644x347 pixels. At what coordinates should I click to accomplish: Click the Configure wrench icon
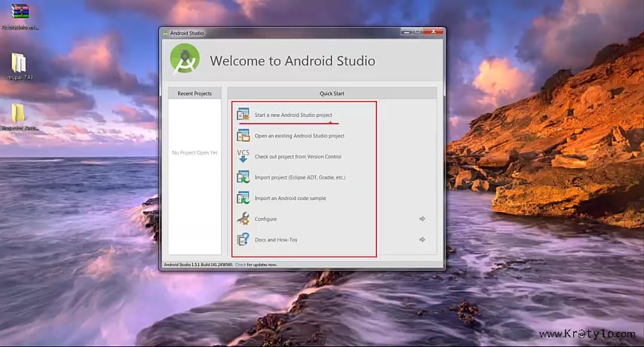coord(243,219)
